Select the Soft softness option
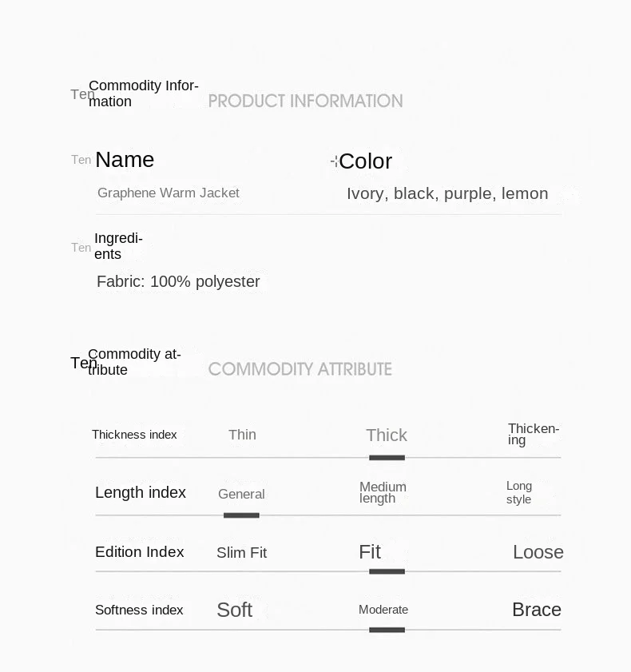The width and height of the screenshot is (631, 672). click(234, 610)
